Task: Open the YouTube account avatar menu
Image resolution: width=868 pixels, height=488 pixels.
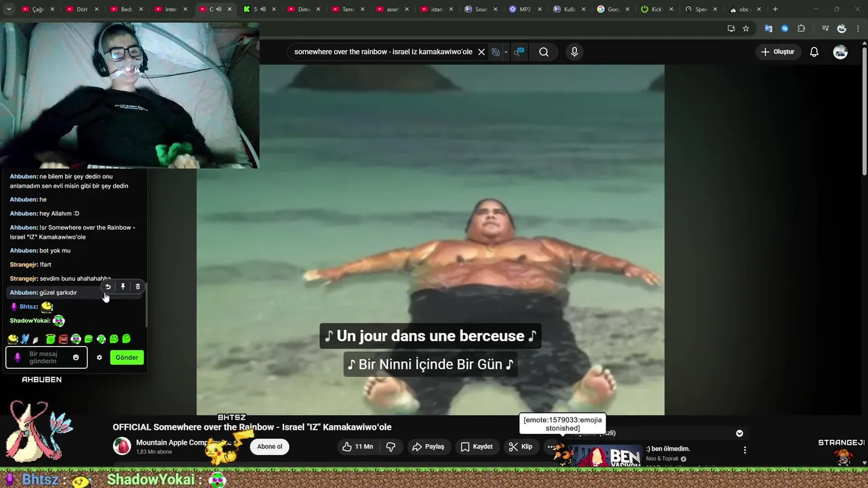Action: [840, 52]
